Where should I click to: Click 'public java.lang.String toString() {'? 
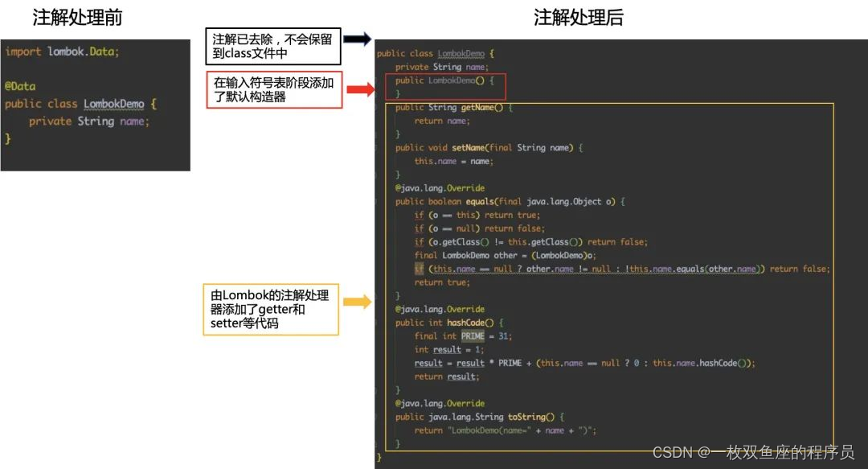point(479,417)
